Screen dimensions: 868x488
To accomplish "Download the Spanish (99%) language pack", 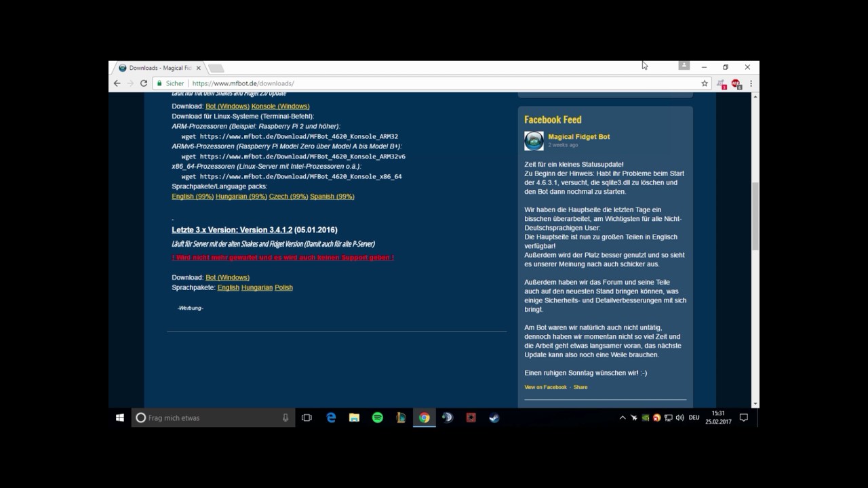I will 332,197.
